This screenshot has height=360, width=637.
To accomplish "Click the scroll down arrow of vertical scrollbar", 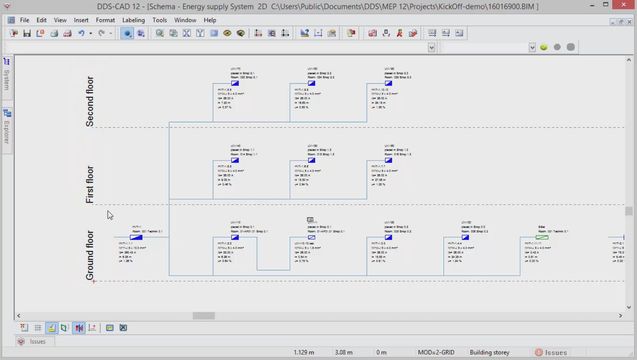I will coord(629,307).
